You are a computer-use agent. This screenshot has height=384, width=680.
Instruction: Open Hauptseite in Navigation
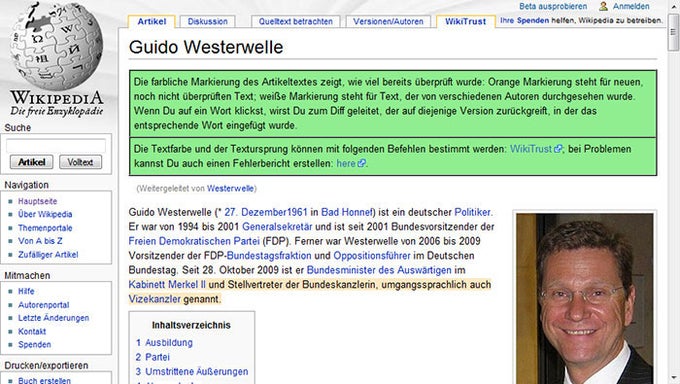coord(38,201)
